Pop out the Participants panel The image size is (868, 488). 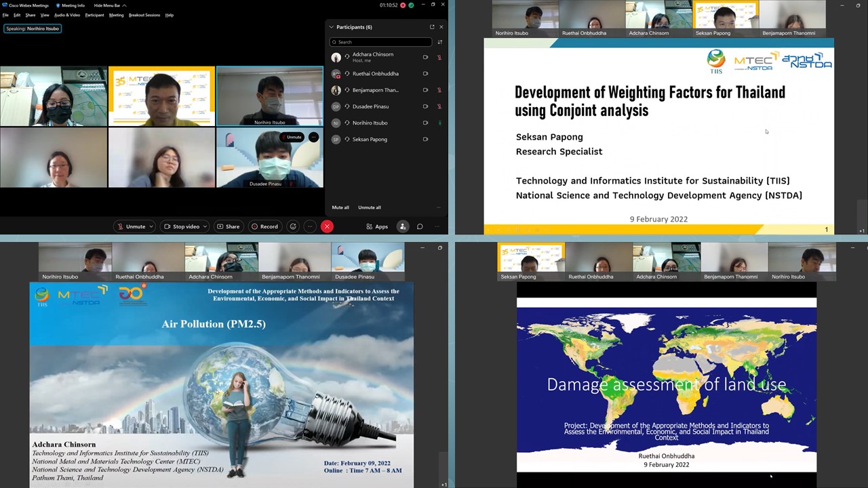432,27
